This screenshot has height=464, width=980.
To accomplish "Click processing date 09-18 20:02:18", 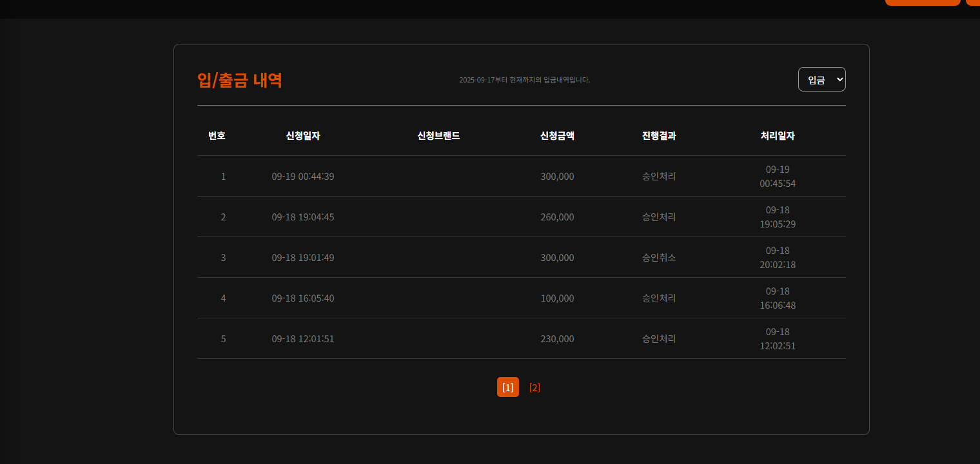I will pos(778,258).
